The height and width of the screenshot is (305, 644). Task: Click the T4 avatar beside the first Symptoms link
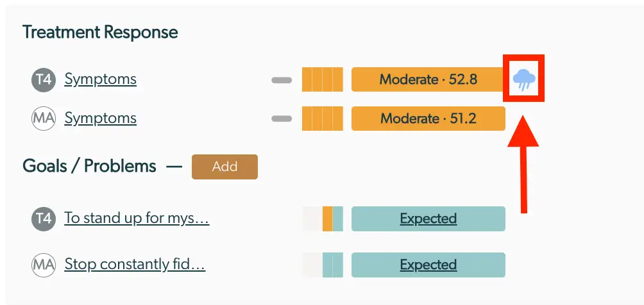[x=42, y=80]
